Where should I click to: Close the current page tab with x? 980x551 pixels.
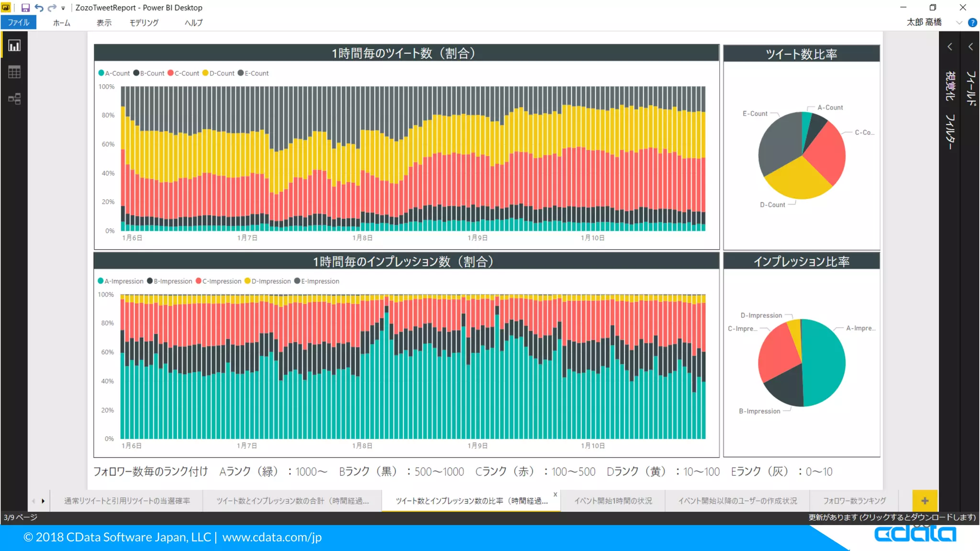click(x=555, y=495)
